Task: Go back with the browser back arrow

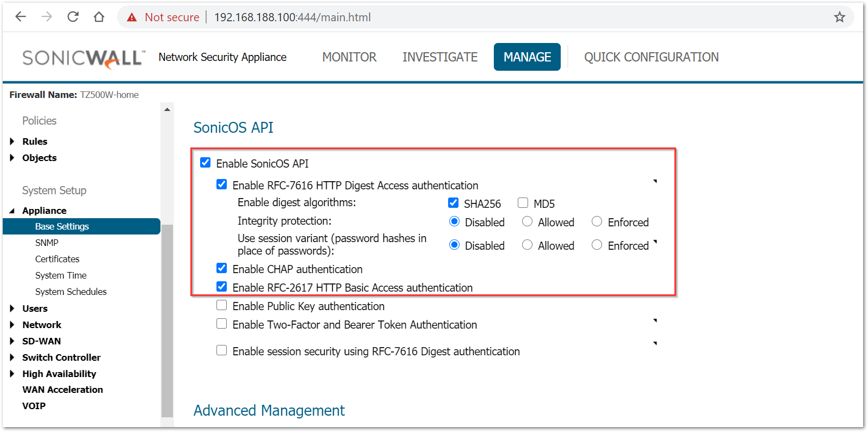Action: [21, 17]
